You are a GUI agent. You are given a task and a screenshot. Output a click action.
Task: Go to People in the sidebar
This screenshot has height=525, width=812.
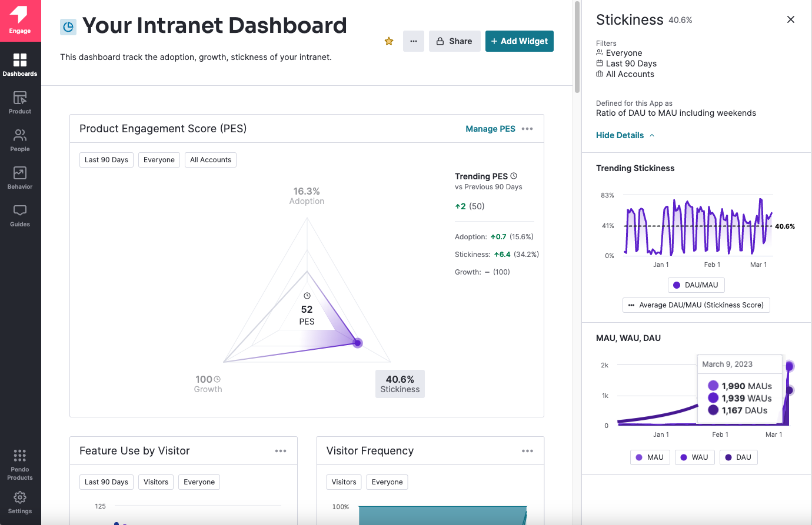[20, 140]
